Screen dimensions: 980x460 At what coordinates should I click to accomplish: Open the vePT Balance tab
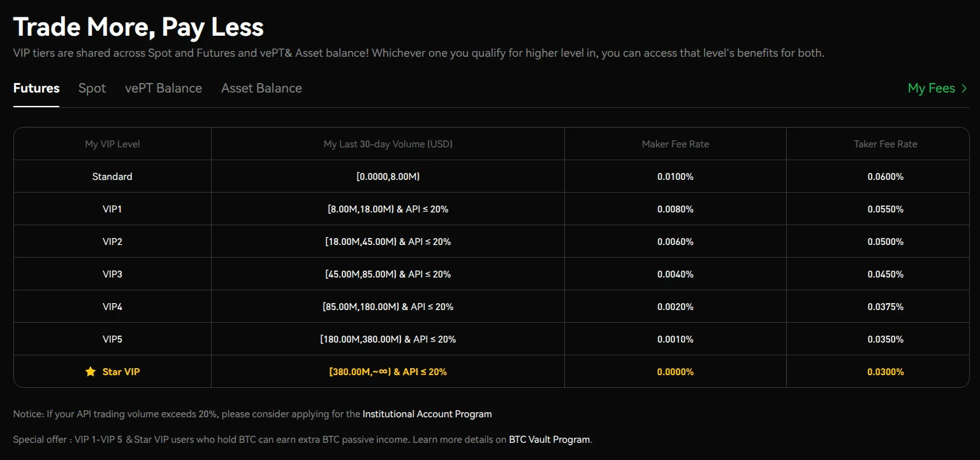point(163,89)
